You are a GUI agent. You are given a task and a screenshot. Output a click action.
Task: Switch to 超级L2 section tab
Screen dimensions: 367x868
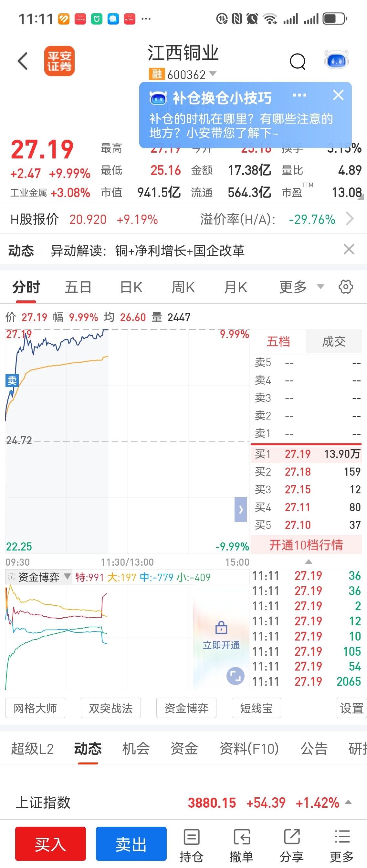[x=32, y=749]
